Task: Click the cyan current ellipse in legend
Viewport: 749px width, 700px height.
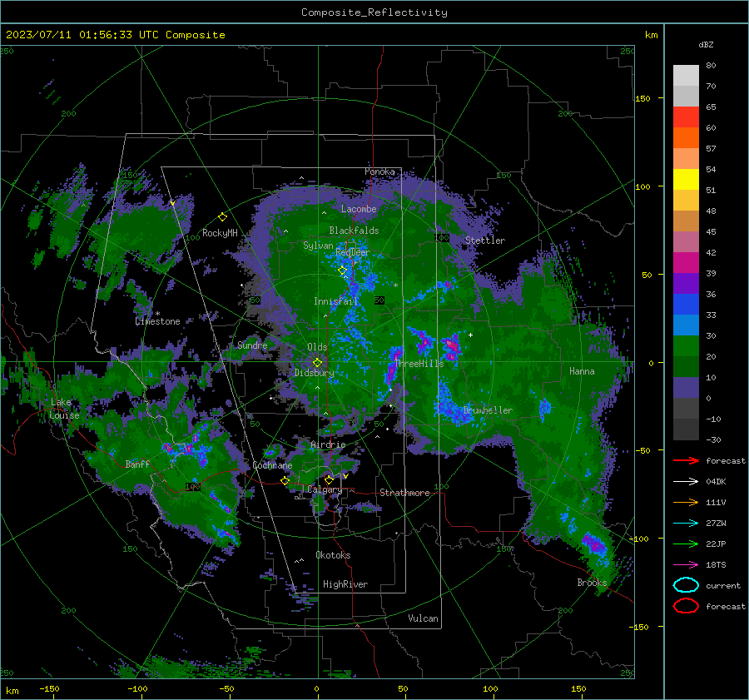Action: [x=686, y=585]
